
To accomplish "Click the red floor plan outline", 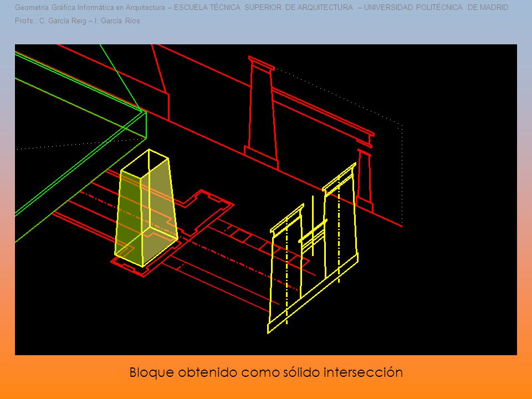I will click(173, 233).
